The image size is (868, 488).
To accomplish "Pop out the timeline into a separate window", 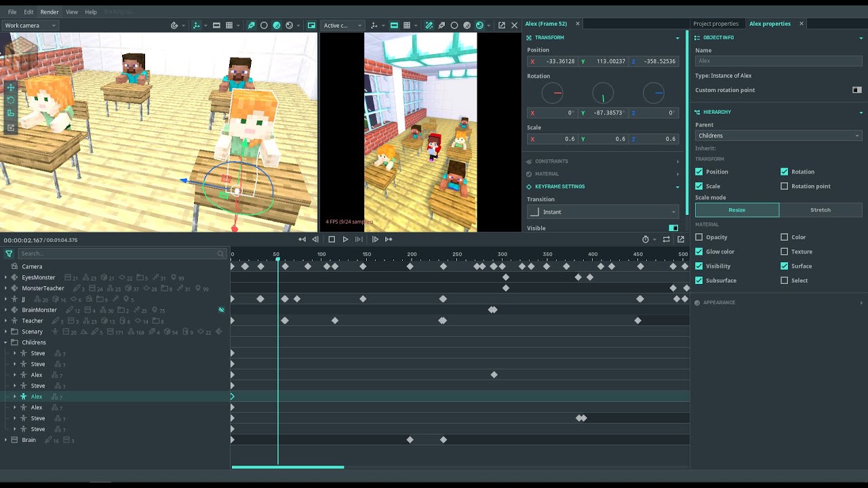I will tap(681, 239).
